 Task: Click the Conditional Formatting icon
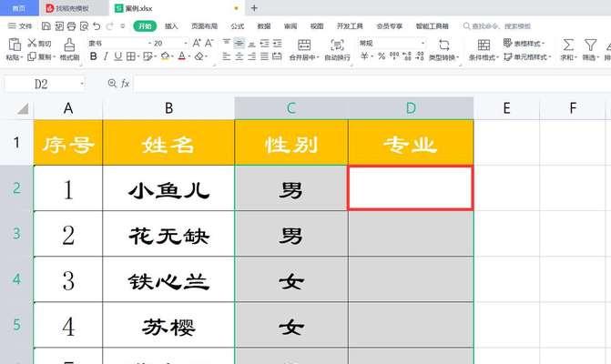(x=484, y=45)
